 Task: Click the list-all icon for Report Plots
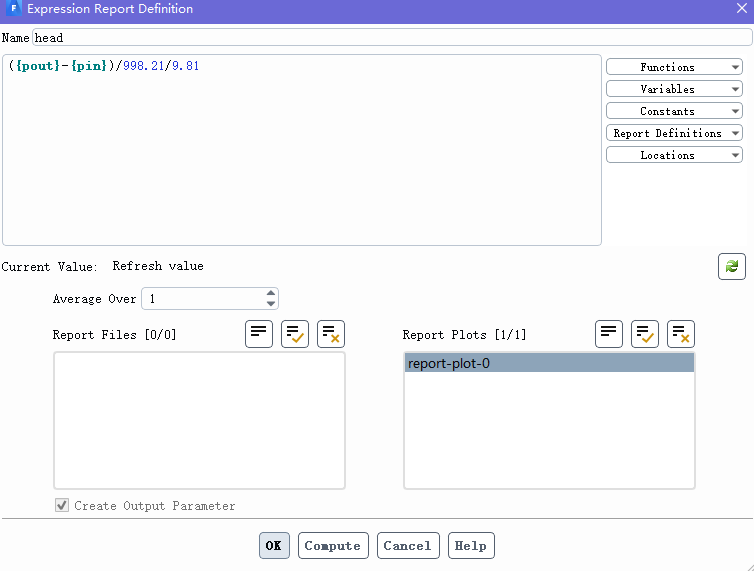[x=609, y=334]
